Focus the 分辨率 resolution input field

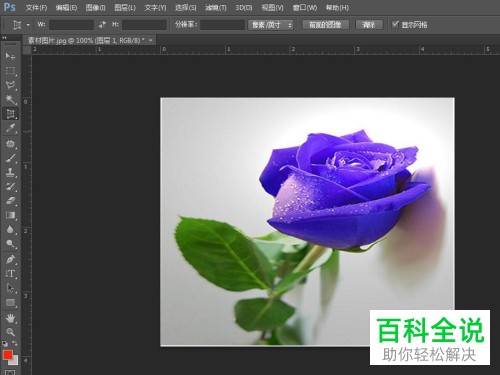point(222,25)
